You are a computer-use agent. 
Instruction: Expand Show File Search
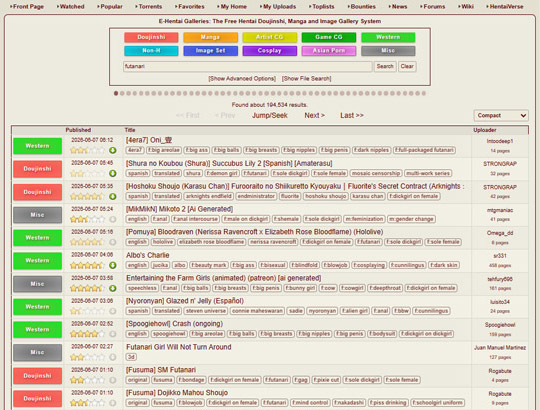[x=307, y=78]
